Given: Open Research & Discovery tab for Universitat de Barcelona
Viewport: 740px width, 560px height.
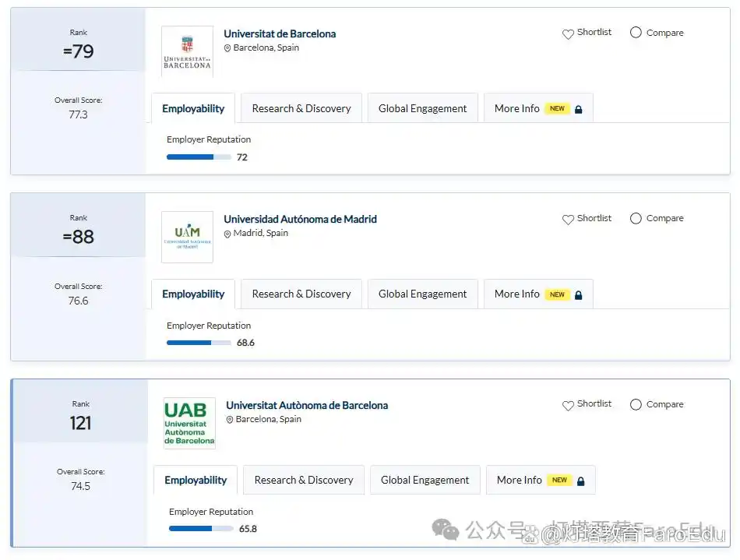Looking at the screenshot, I should (x=301, y=109).
